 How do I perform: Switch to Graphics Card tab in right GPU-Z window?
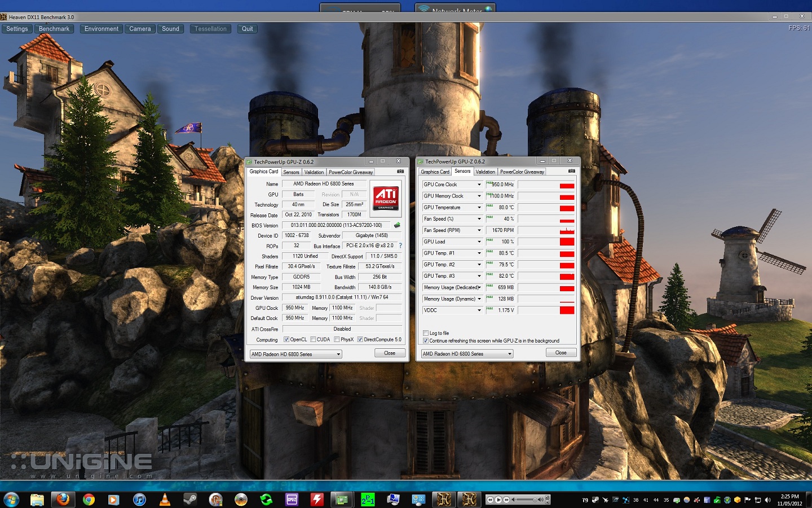[435, 172]
